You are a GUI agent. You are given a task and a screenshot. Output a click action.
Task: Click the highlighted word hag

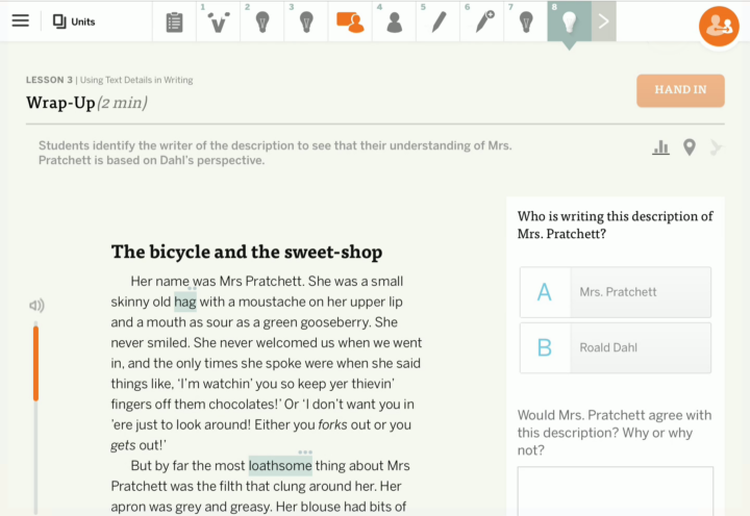pos(185,302)
